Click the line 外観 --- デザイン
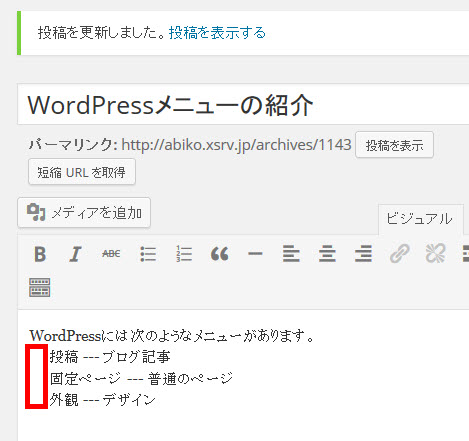The width and height of the screenshot is (469, 441). tap(103, 399)
